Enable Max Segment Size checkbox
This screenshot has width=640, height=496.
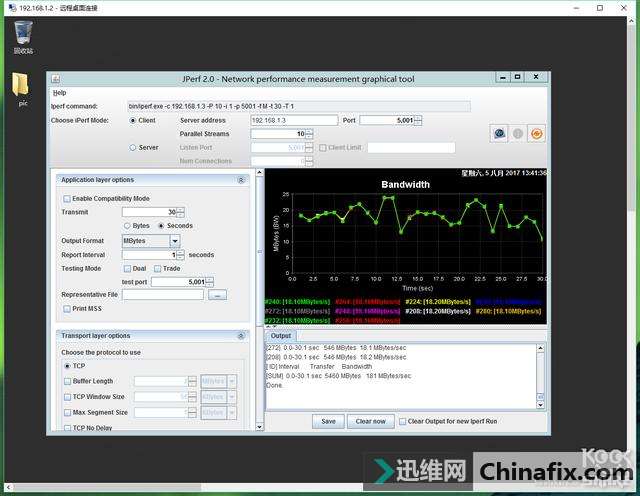(x=67, y=413)
